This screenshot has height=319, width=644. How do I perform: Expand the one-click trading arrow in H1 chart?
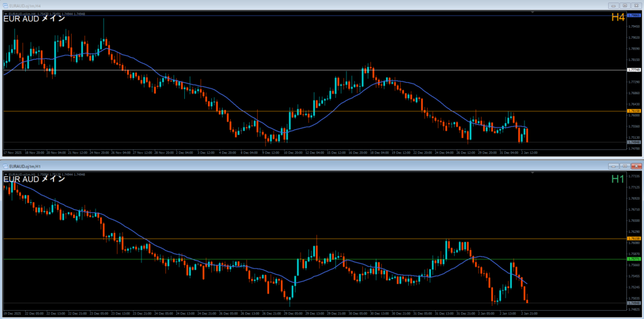(6, 175)
